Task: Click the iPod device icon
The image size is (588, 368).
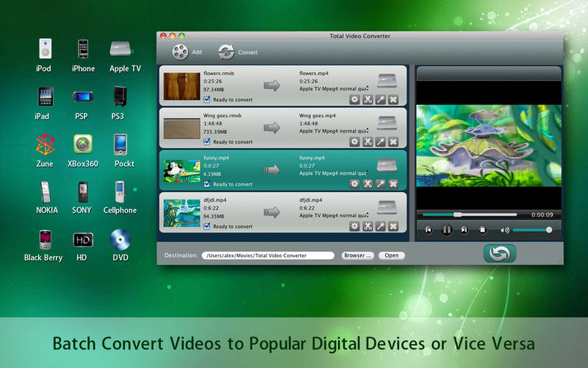Action: click(x=45, y=49)
